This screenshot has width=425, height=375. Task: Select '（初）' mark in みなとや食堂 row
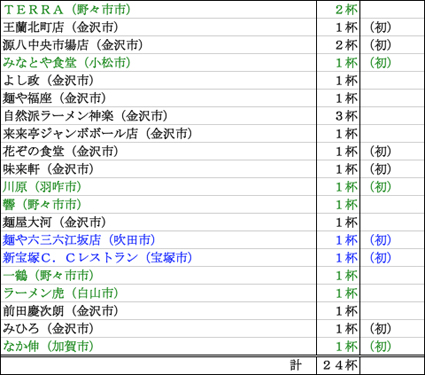coord(380,63)
